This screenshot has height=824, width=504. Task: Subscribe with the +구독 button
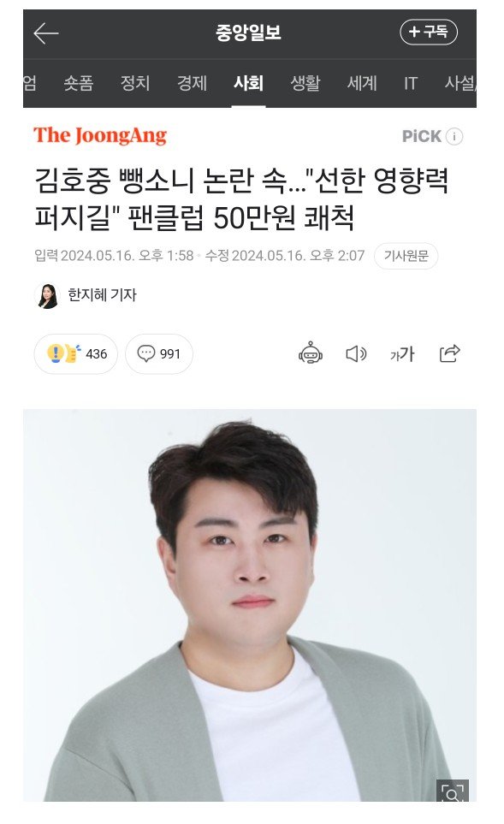[429, 32]
